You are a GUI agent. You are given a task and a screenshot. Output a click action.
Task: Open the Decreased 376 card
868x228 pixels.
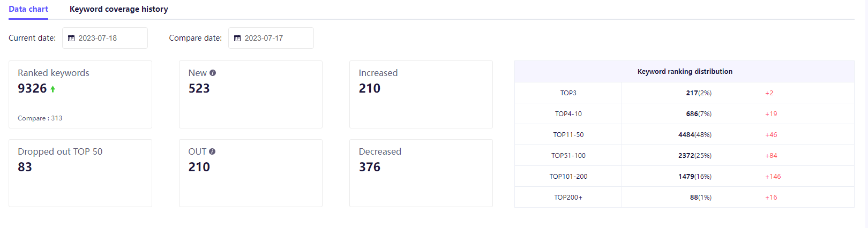coord(421,173)
